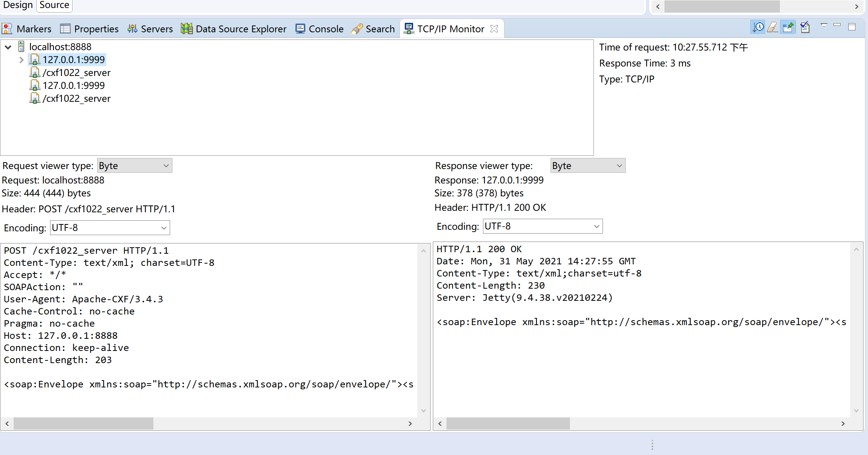Click soap:Envelope line in response pane
This screenshot has height=455, width=868.
click(x=642, y=322)
